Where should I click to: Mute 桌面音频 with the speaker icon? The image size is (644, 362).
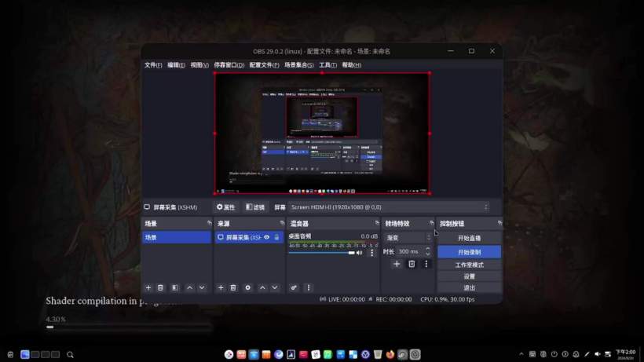[x=360, y=253]
